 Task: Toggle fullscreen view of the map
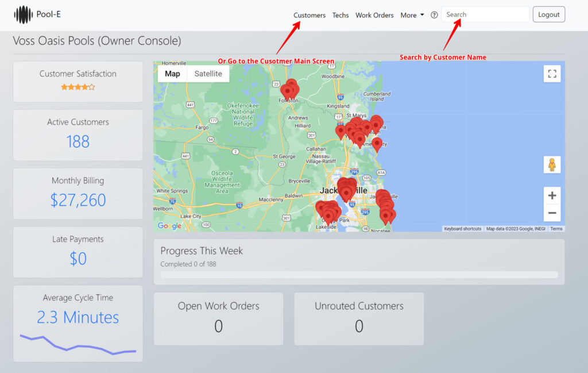pyautogui.click(x=552, y=74)
